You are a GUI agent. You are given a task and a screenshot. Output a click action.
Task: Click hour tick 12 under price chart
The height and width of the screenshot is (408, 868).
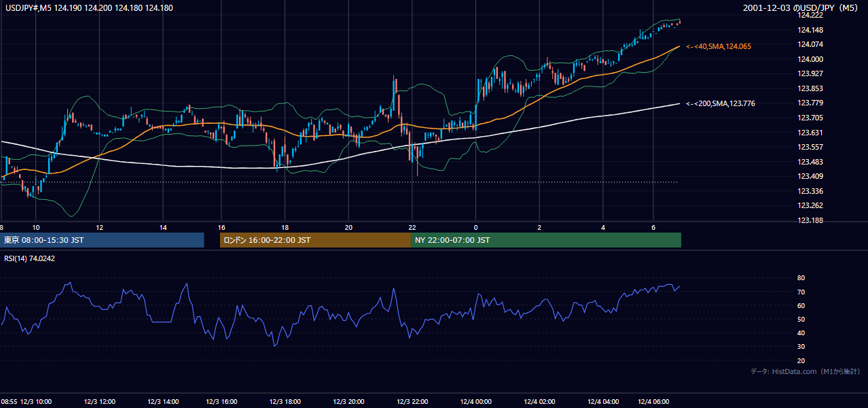coord(100,227)
